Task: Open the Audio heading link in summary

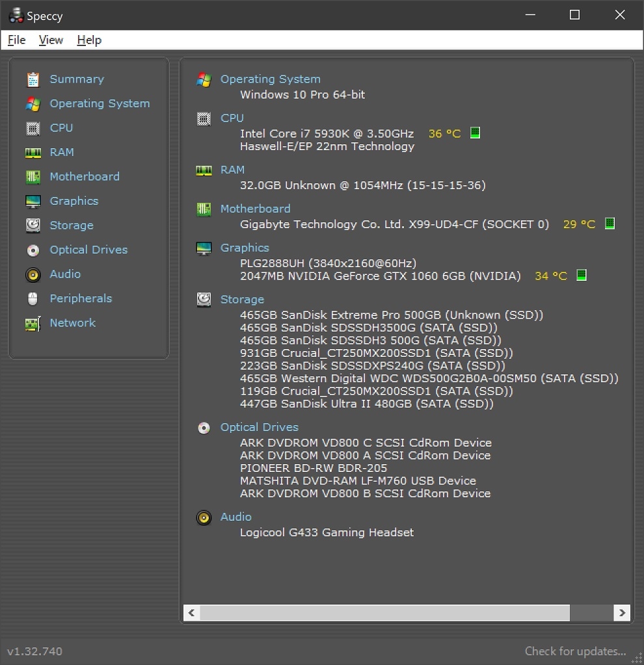Action: tap(235, 517)
